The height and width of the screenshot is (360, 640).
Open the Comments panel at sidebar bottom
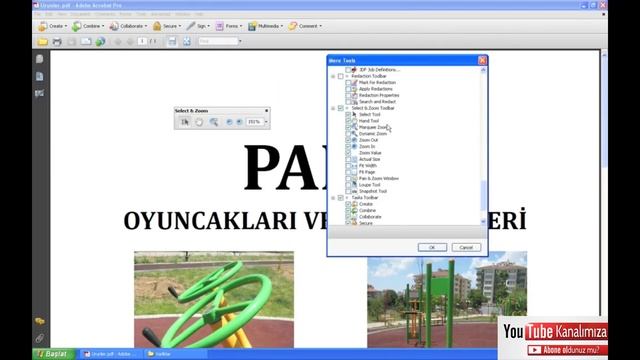point(40,322)
